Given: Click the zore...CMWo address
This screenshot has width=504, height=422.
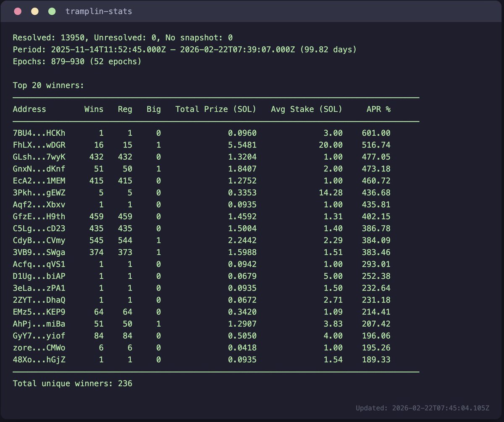Looking at the screenshot, I should (x=40, y=348).
